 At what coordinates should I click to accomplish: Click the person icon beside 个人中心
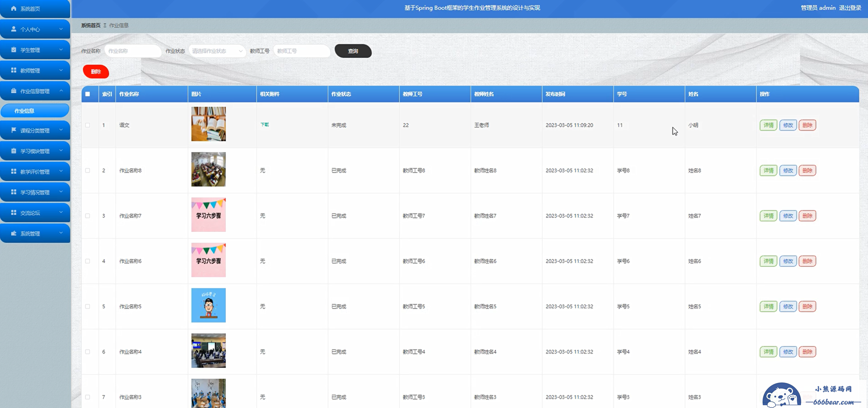13,29
